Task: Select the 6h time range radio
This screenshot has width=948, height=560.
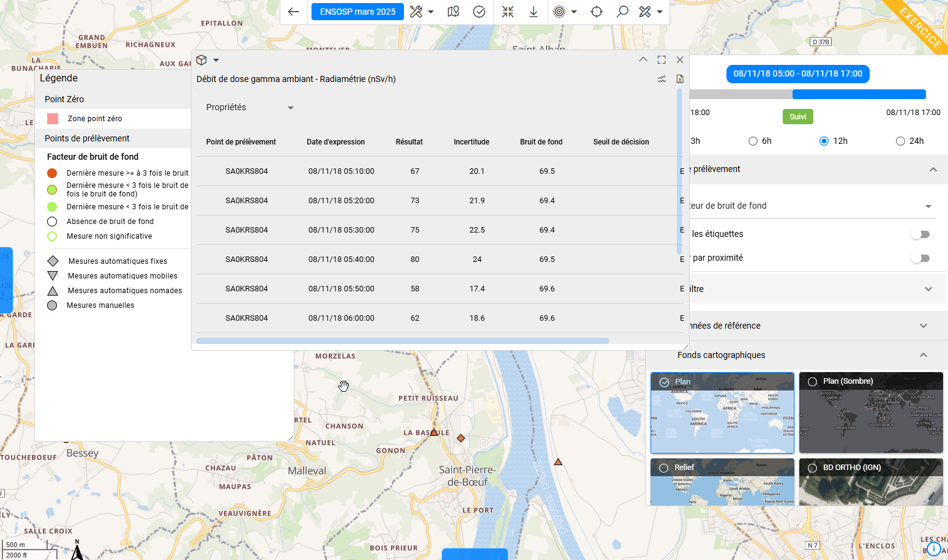Action: tap(753, 141)
